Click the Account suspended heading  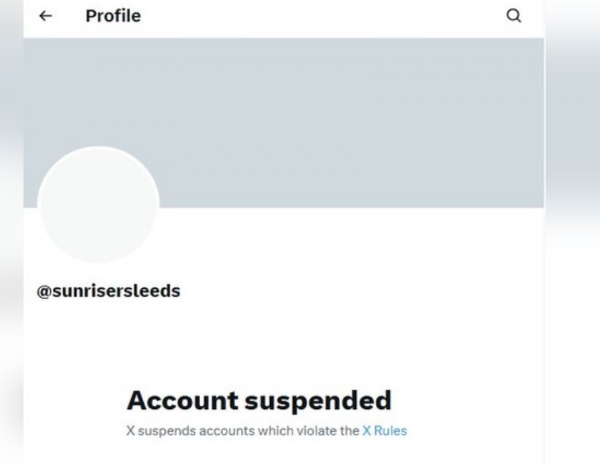point(258,401)
